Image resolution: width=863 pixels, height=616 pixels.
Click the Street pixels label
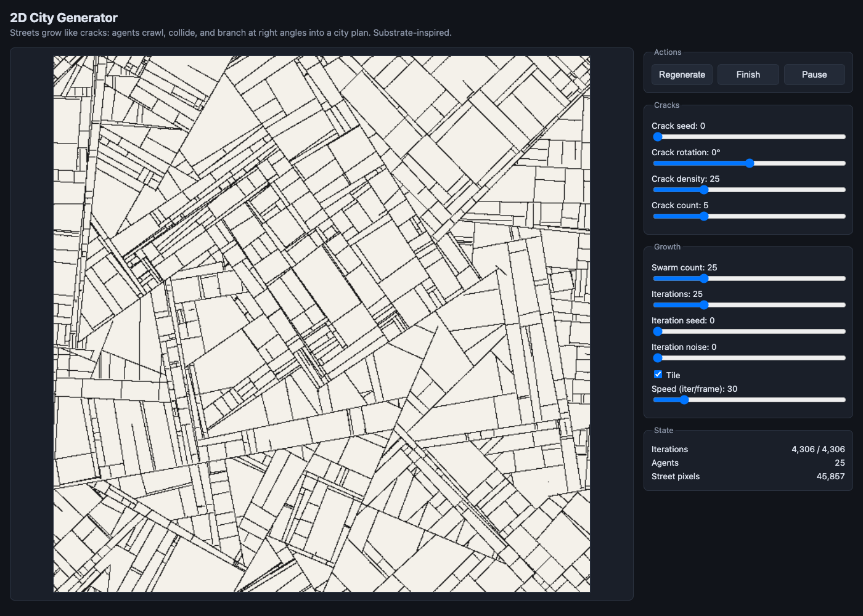pos(676,476)
